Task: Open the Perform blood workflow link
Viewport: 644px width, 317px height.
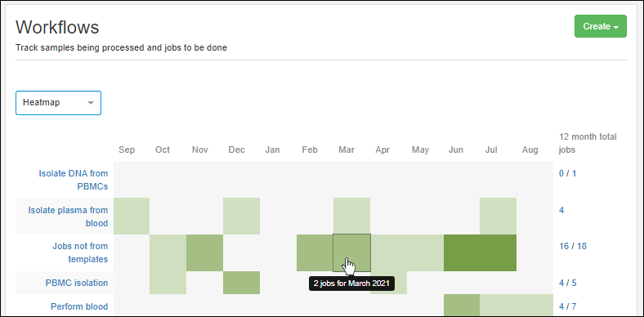Action: pos(79,306)
